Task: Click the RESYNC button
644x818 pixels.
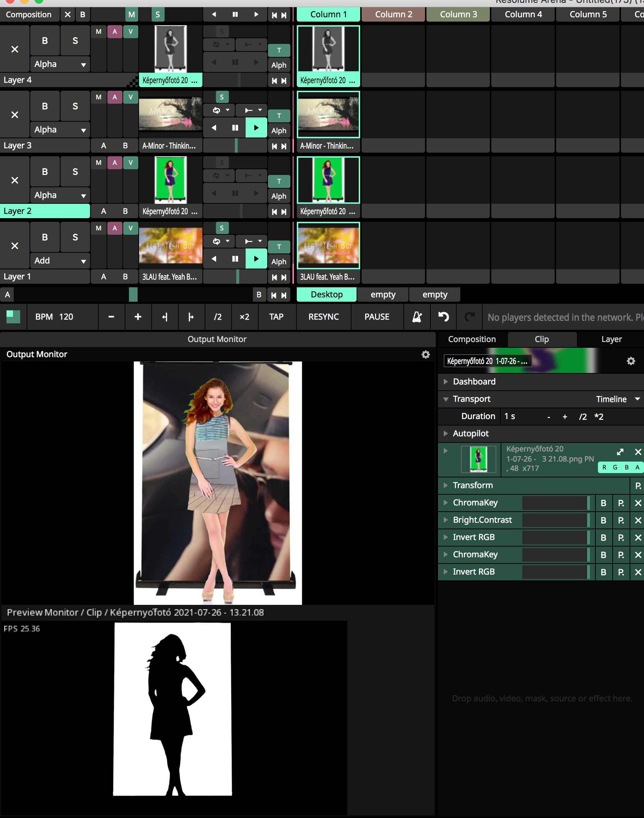Action: point(323,317)
